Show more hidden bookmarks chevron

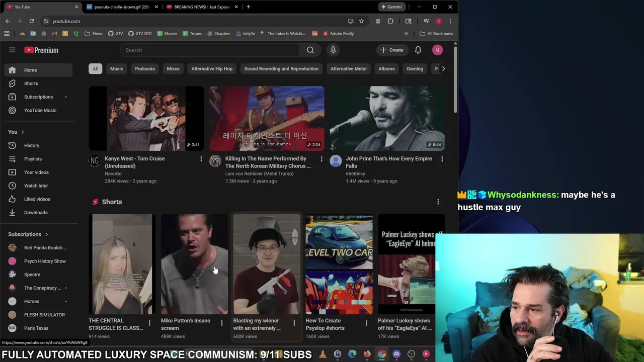(x=406, y=33)
